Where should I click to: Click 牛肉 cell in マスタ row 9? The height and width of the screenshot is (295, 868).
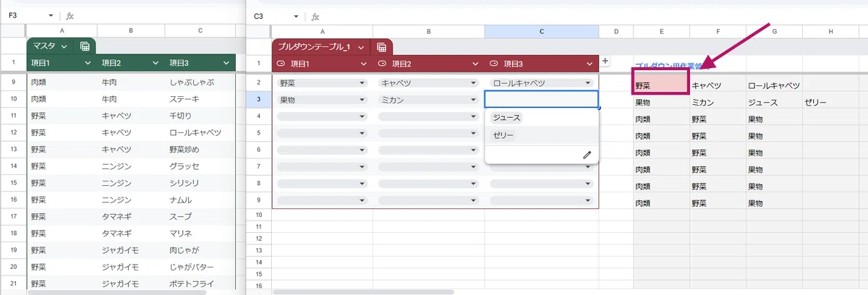[x=132, y=82]
